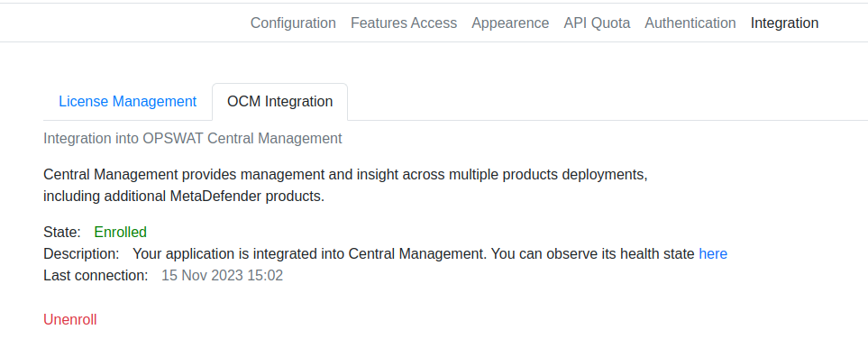Follow the 'here' health state link
The width and height of the screenshot is (868, 348).
coord(713,254)
